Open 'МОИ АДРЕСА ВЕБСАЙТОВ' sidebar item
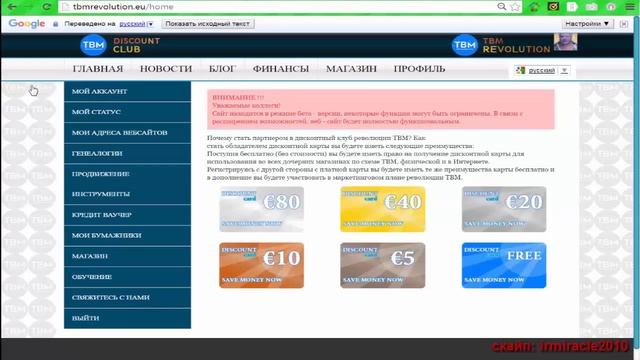The width and height of the screenshot is (640, 360). (x=127, y=133)
